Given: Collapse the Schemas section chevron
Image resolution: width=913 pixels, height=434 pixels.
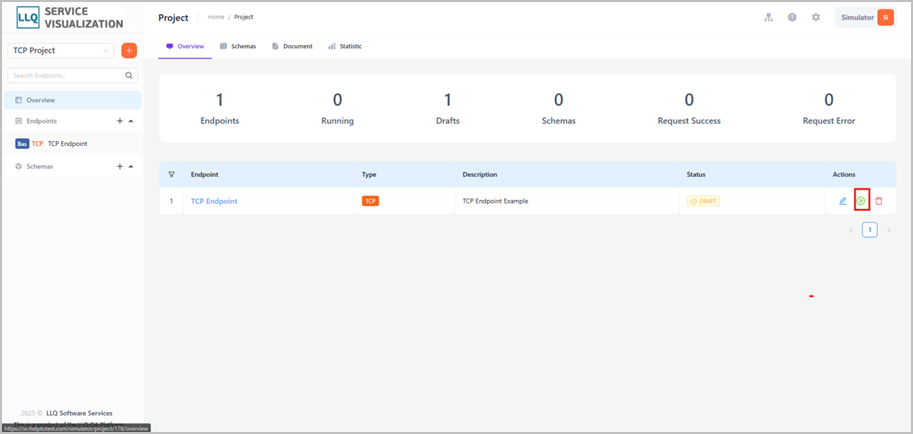Looking at the screenshot, I should click(130, 167).
